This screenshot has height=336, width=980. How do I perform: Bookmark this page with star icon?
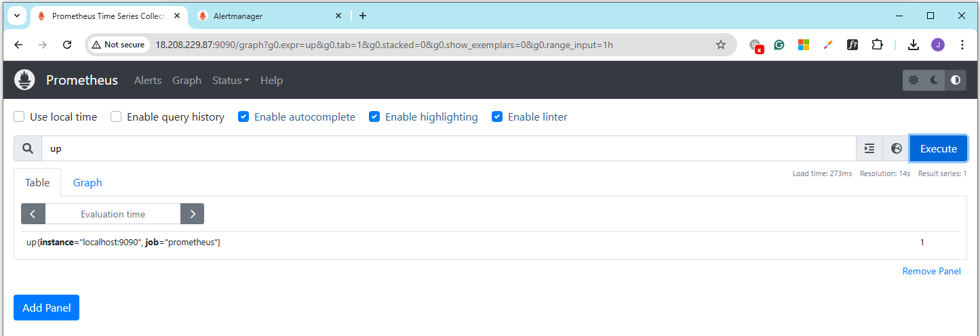[721, 45]
